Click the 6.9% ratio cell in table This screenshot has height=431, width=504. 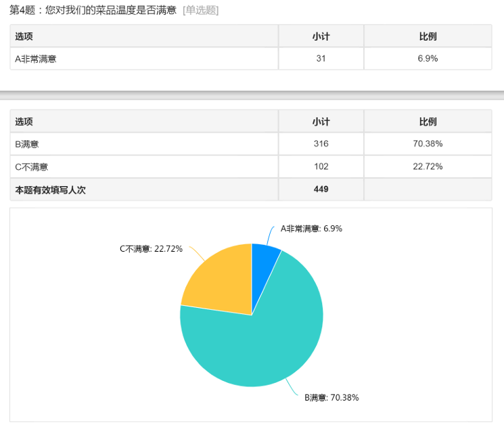[428, 59]
